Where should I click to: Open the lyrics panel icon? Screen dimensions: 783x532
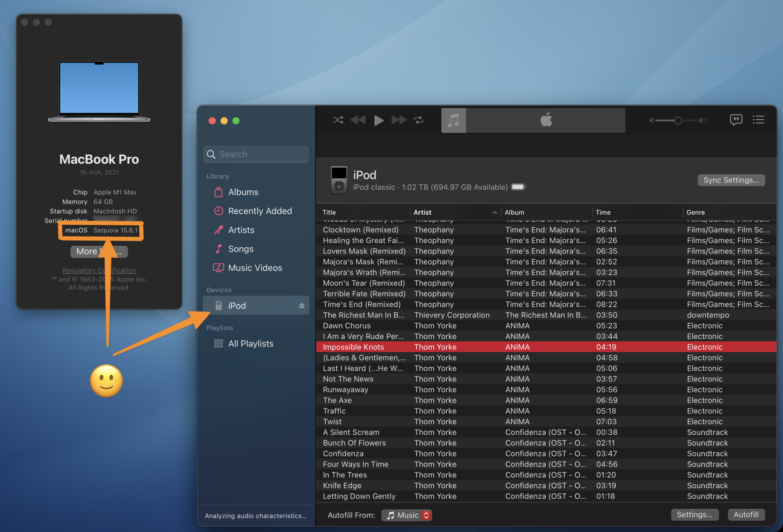point(736,120)
